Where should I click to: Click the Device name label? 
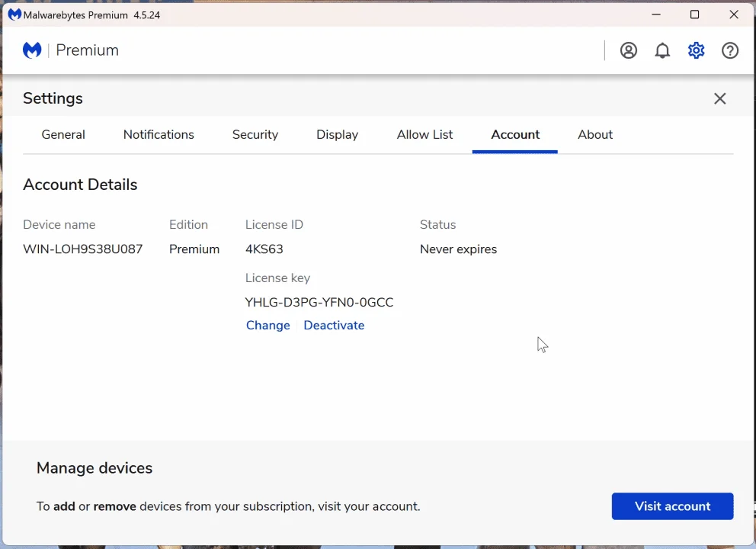[59, 225]
